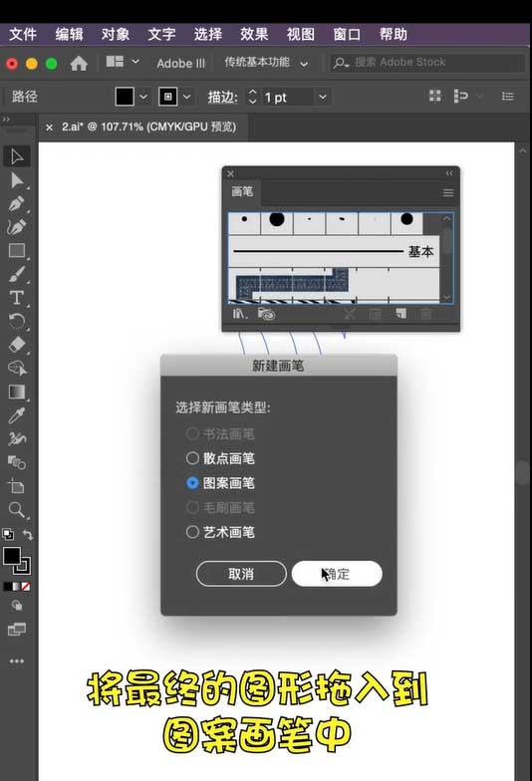This screenshot has height=781, width=532.
Task: Click the toolbar black fill swatch
Action: point(12,556)
